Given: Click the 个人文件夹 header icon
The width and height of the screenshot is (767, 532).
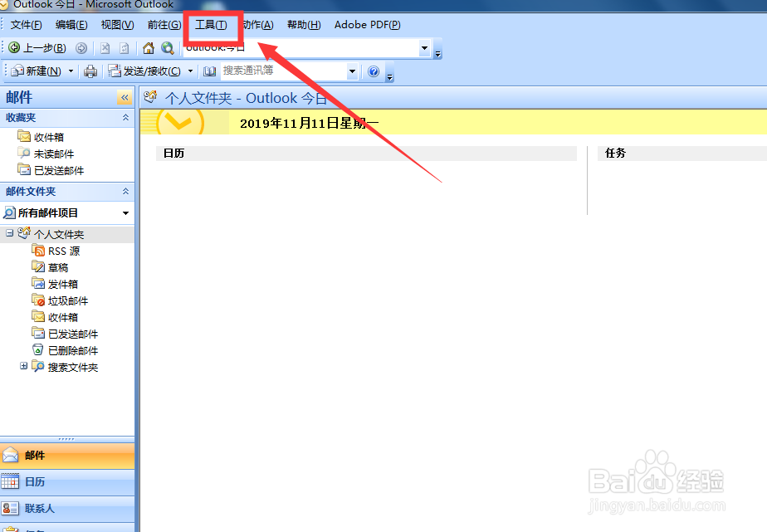Looking at the screenshot, I should point(151,97).
